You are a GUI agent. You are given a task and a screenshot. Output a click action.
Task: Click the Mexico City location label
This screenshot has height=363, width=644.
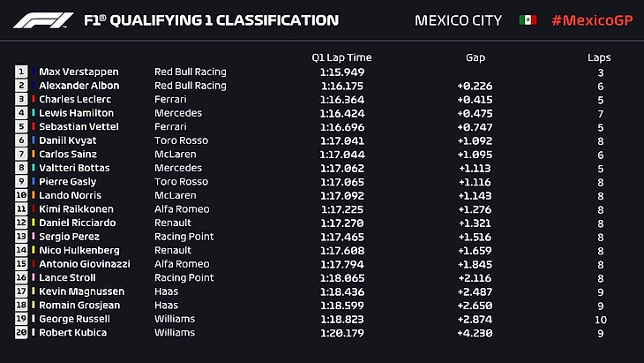point(458,19)
